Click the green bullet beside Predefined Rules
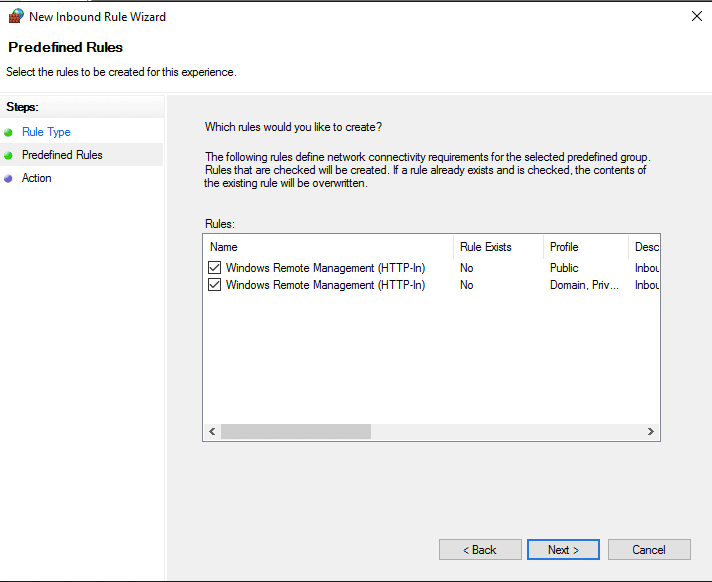Image resolution: width=712 pixels, height=582 pixels. [x=9, y=155]
